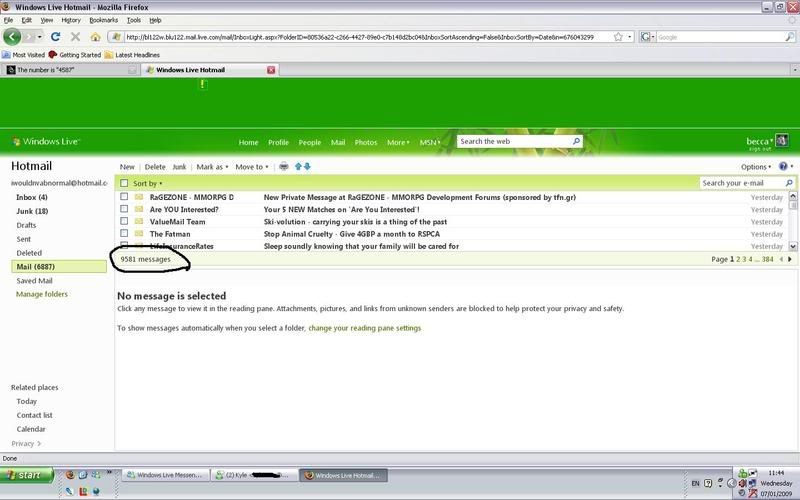Image resolution: width=800 pixels, height=500 pixels.
Task: Switch to 'The number is 4587' tab
Action: pyautogui.click(x=70, y=71)
